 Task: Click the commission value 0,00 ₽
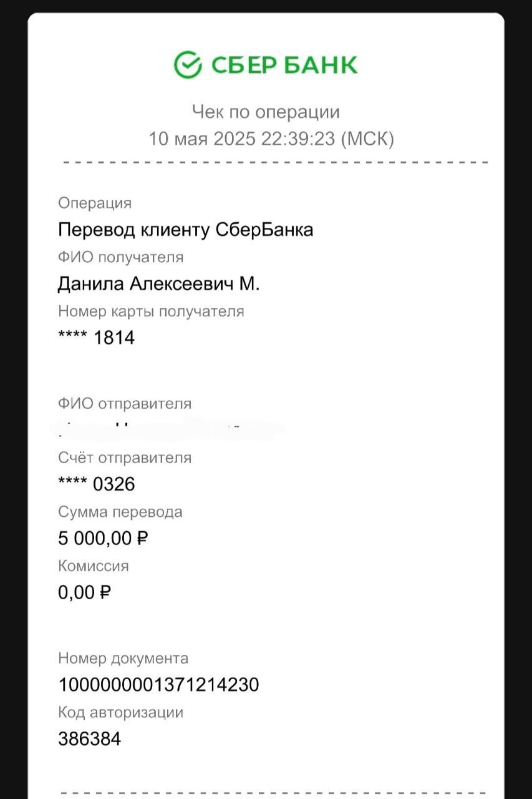click(84, 592)
